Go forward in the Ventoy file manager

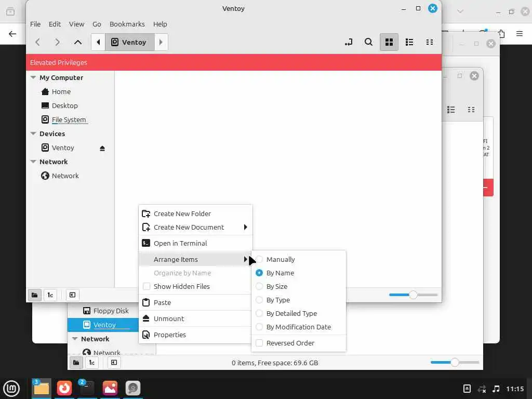pos(57,42)
